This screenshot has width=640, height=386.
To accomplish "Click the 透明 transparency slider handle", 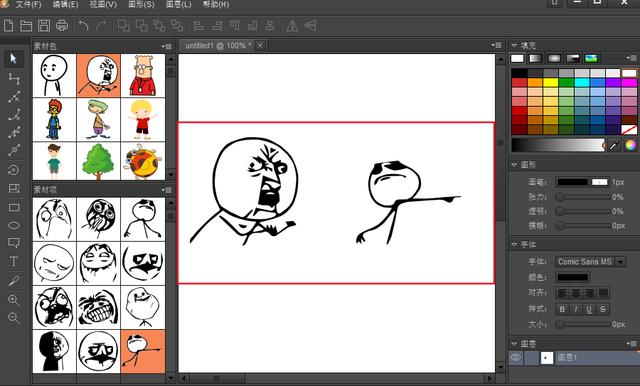I will [560, 211].
